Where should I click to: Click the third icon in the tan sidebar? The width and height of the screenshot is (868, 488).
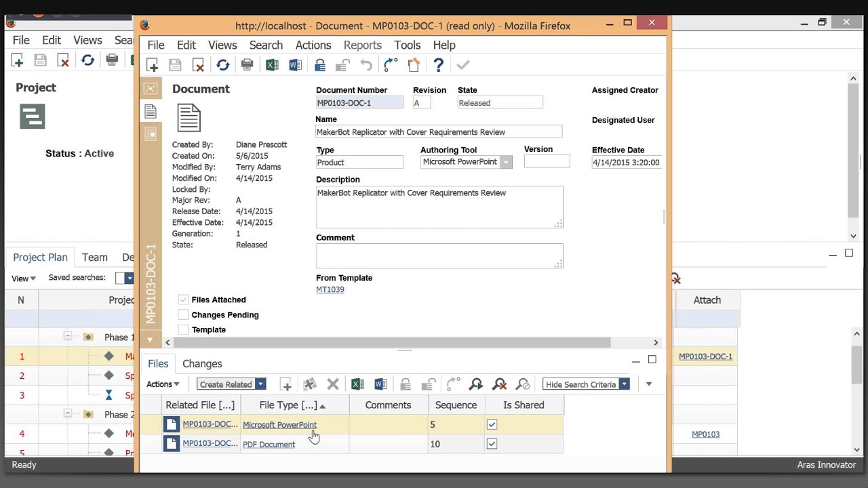[x=151, y=134]
